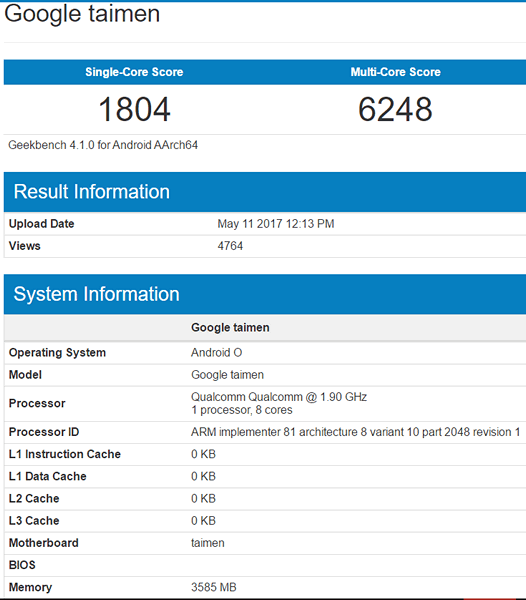Click the Memory row label
Viewport: 526px width, 600px height.
pyautogui.click(x=30, y=587)
